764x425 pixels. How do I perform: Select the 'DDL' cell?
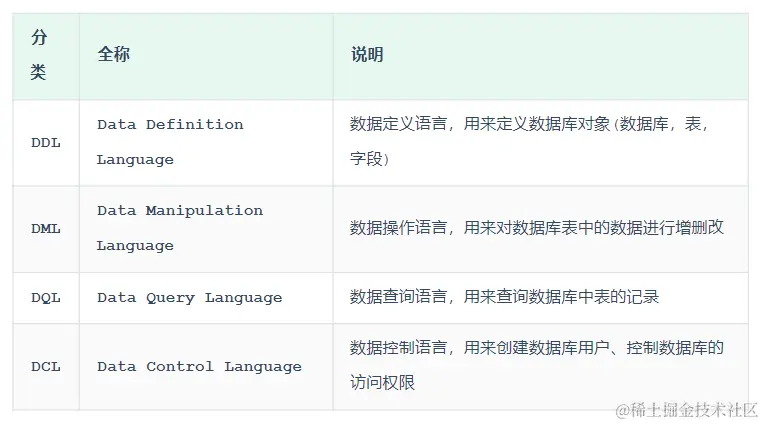[x=46, y=143]
